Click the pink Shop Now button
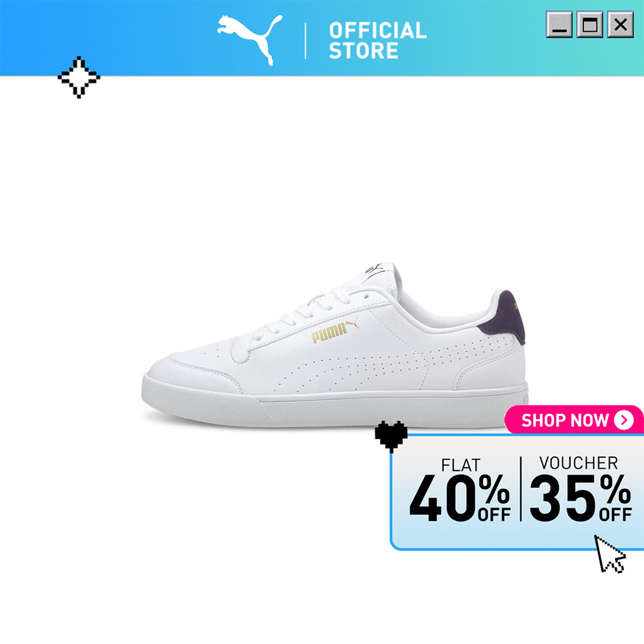Viewport: 644px width, 644px height. tap(574, 420)
